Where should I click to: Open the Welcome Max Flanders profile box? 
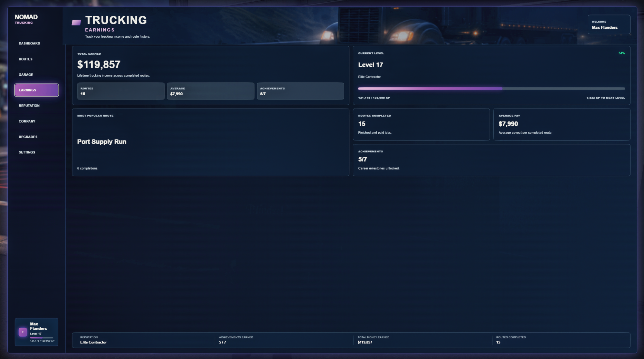point(609,24)
